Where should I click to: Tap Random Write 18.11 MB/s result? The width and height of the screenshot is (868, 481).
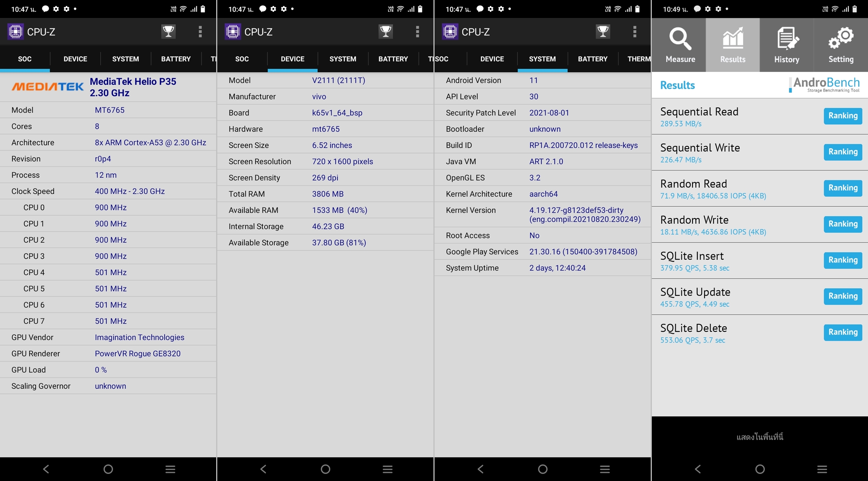[713, 232]
